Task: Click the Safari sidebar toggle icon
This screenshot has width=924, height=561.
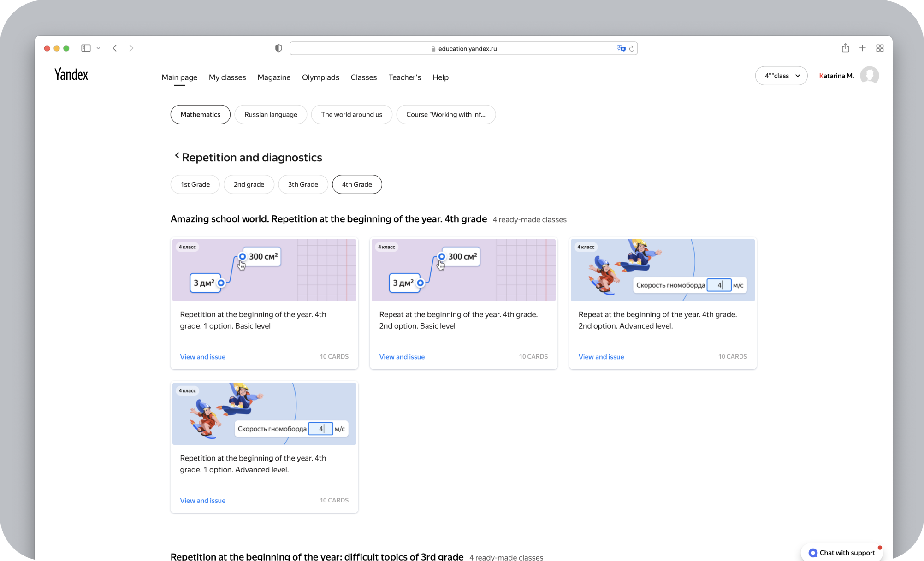Action: 86,48
